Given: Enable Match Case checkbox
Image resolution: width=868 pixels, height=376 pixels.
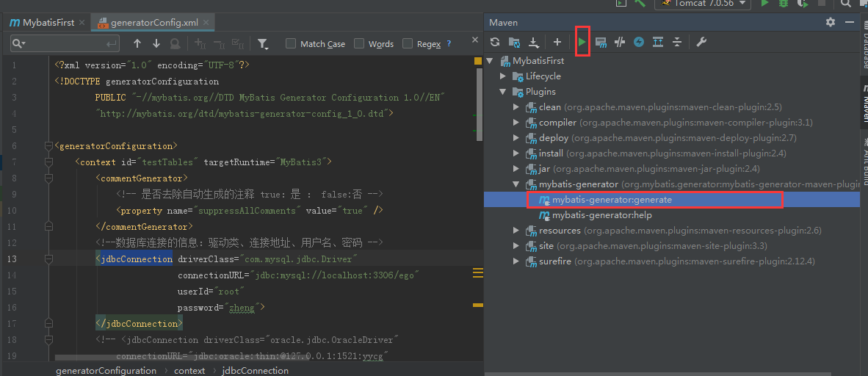Looking at the screenshot, I should (291, 44).
